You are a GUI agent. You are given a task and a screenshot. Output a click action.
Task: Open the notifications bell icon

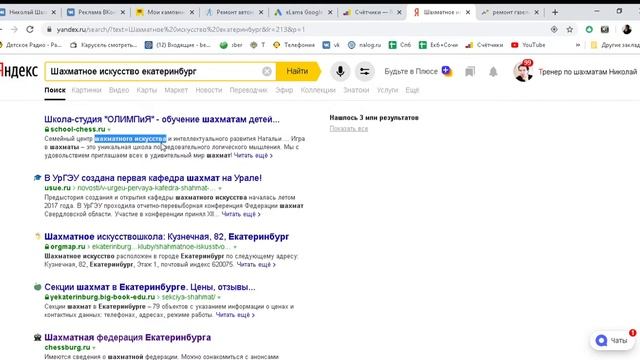pos(493,72)
